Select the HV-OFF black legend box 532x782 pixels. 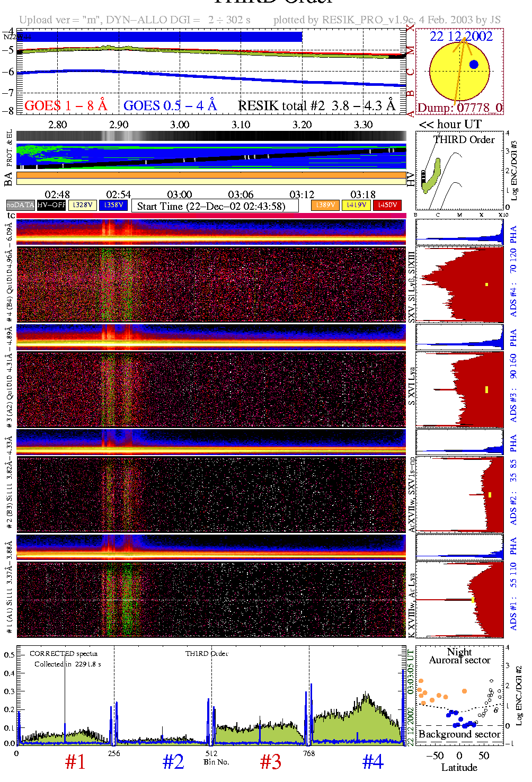pos(51,205)
